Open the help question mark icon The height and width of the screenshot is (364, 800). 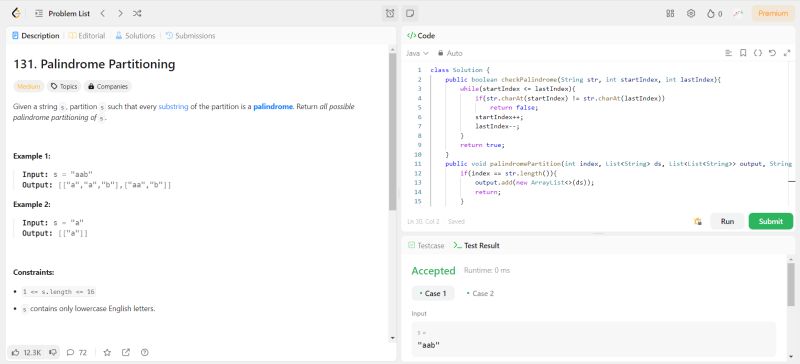[x=144, y=352]
